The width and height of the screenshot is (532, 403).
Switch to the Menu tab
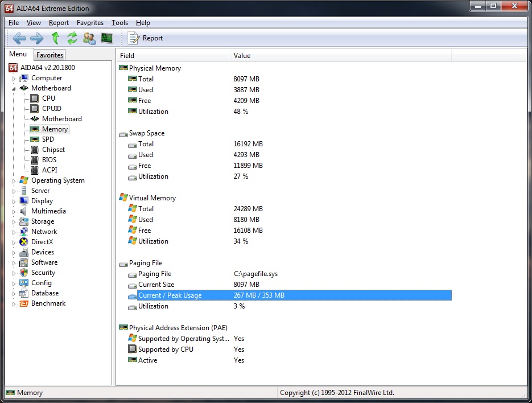18,54
